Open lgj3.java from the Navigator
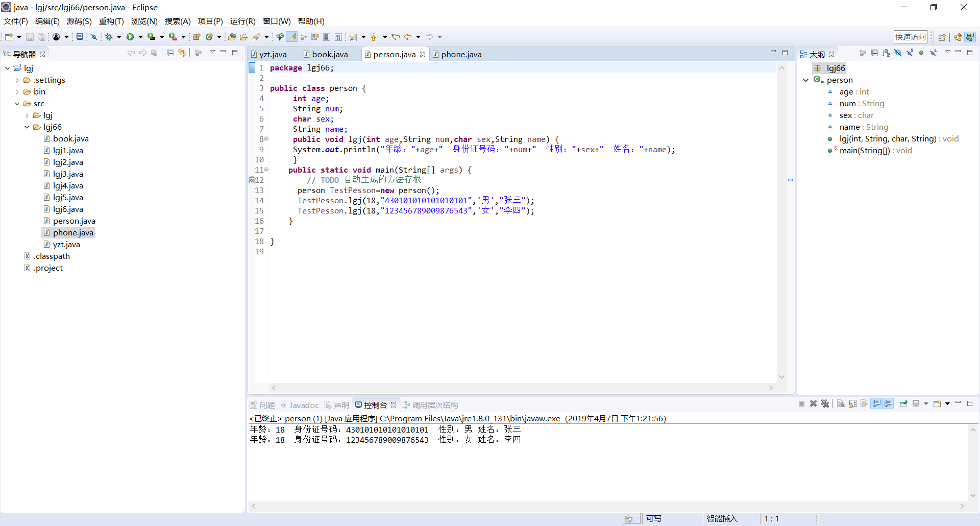The image size is (980, 526). point(68,174)
